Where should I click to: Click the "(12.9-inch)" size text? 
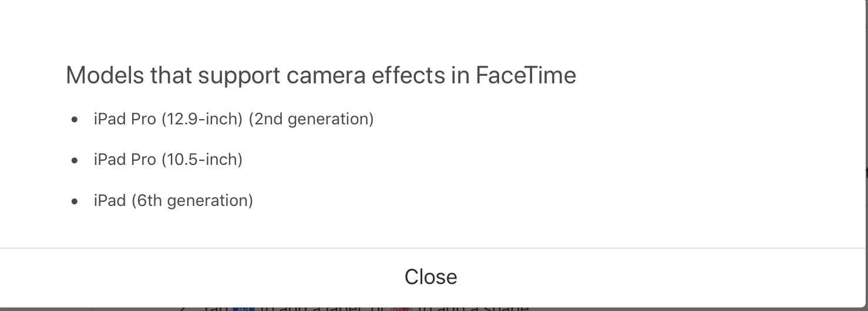point(201,119)
